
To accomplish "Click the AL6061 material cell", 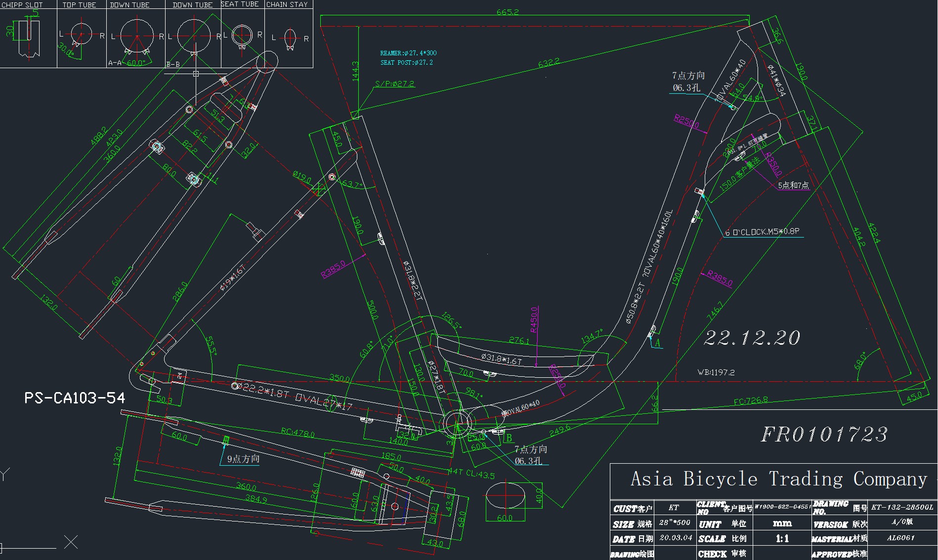I will [x=900, y=538].
